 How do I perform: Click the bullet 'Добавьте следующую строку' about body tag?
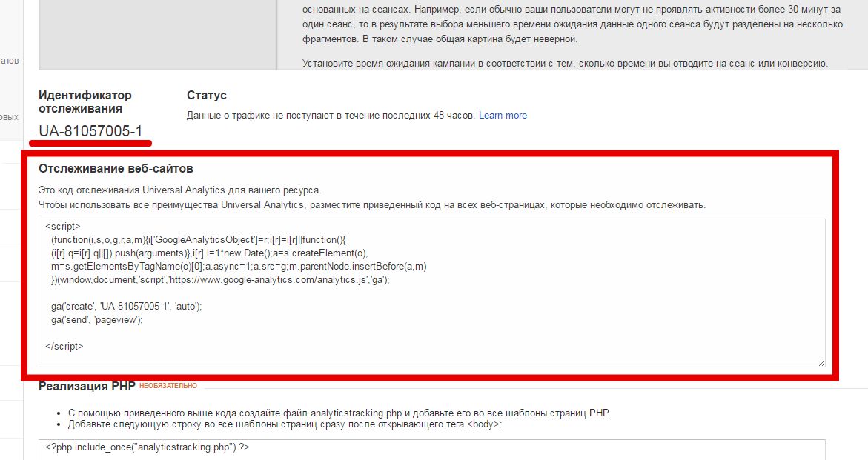pyautogui.click(x=285, y=424)
